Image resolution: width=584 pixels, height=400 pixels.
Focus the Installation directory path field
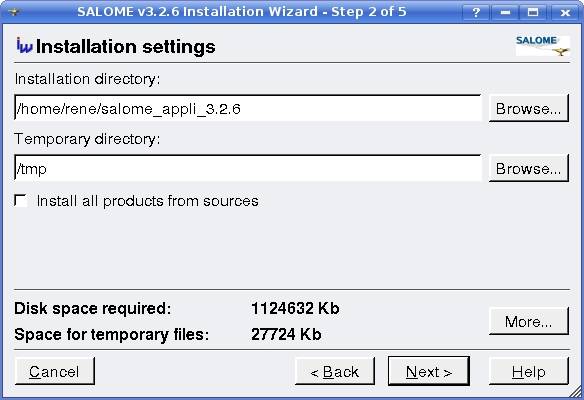click(x=248, y=108)
